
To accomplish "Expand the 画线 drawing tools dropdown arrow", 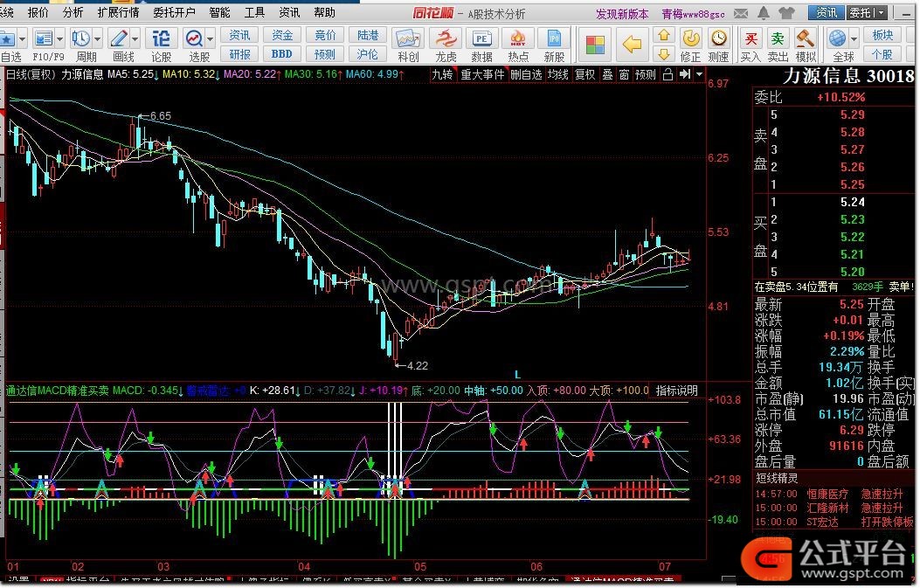I will pyautogui.click(x=135, y=39).
